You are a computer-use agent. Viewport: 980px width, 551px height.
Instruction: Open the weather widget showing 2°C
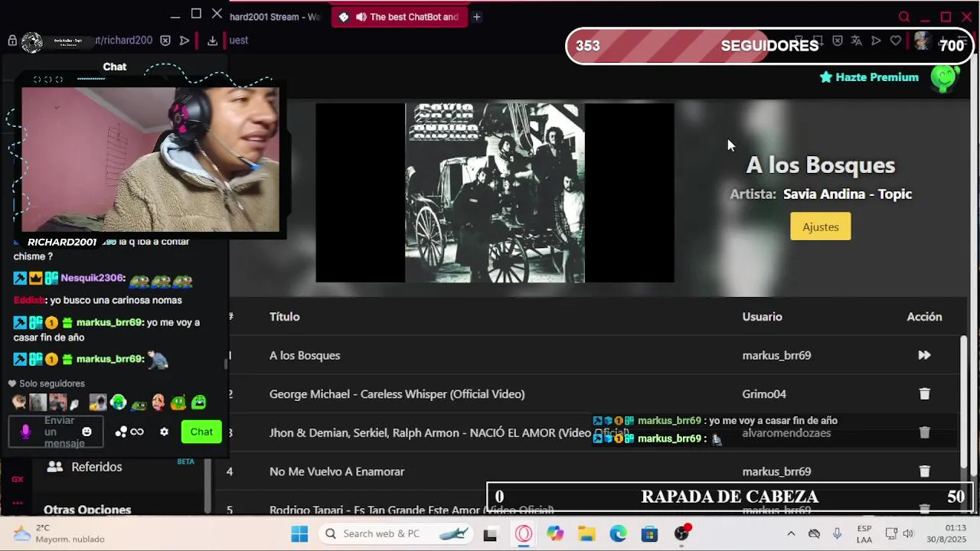tap(59, 533)
